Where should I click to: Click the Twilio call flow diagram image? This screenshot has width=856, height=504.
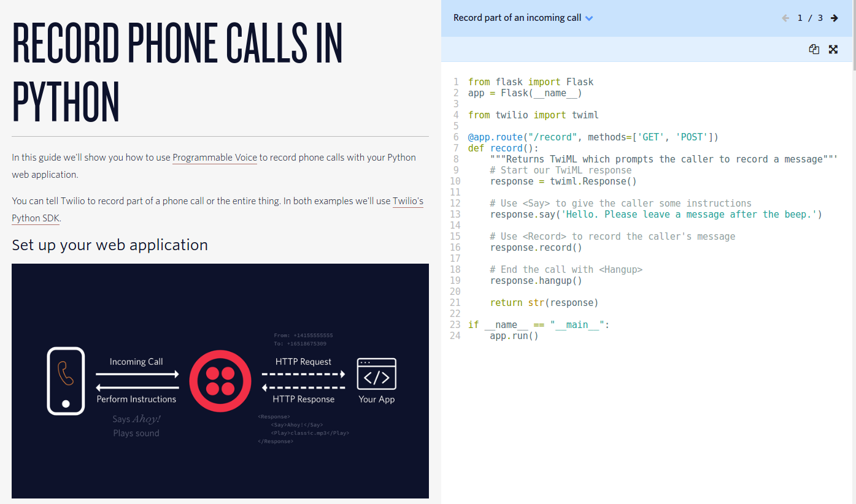(x=220, y=381)
